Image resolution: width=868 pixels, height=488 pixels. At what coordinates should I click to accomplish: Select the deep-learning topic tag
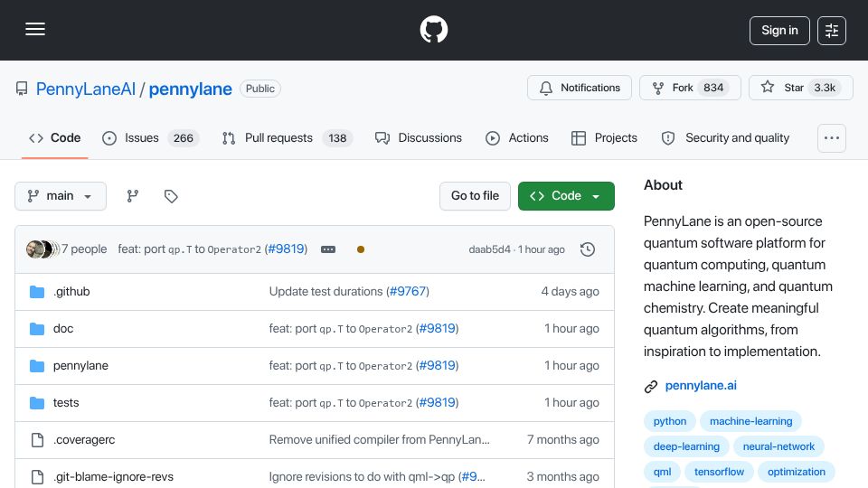(686, 446)
